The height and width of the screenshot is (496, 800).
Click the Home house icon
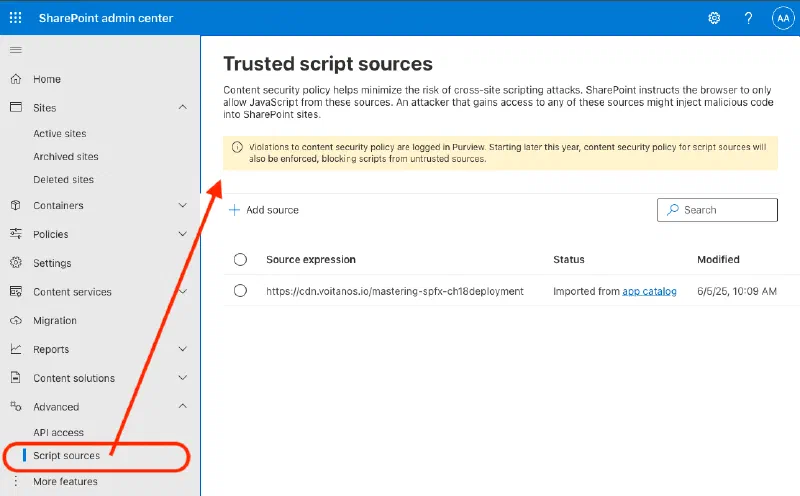click(x=16, y=79)
